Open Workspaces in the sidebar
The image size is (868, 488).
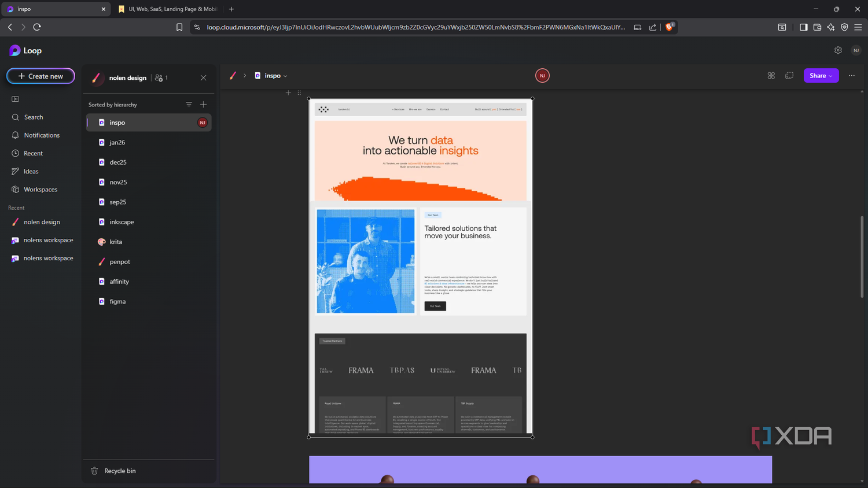click(x=41, y=190)
